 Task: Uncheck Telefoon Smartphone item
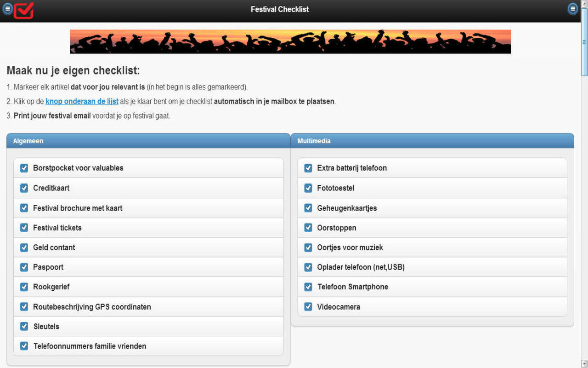click(x=308, y=287)
